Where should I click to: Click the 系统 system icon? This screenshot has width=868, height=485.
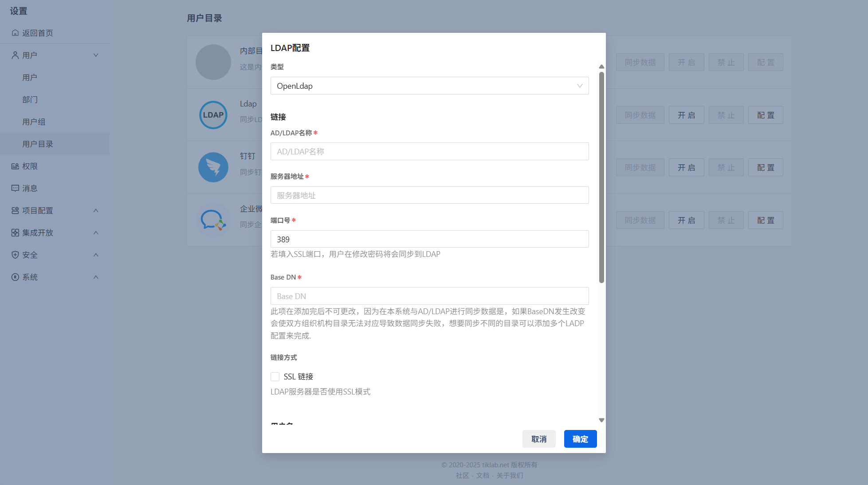click(15, 277)
